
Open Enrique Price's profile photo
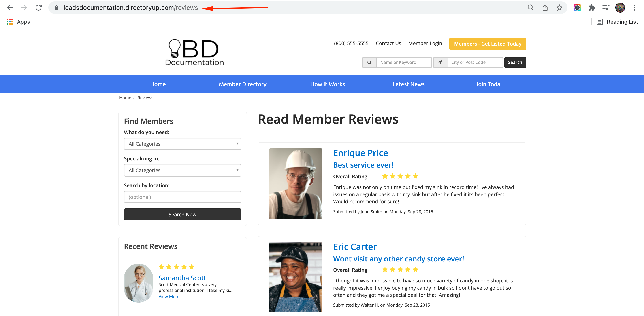coord(295,183)
